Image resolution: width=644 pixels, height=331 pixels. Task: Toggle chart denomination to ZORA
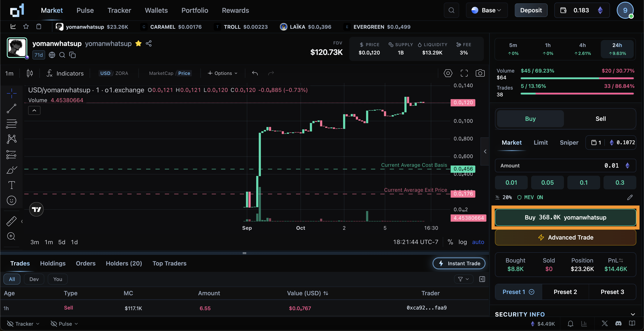click(122, 73)
